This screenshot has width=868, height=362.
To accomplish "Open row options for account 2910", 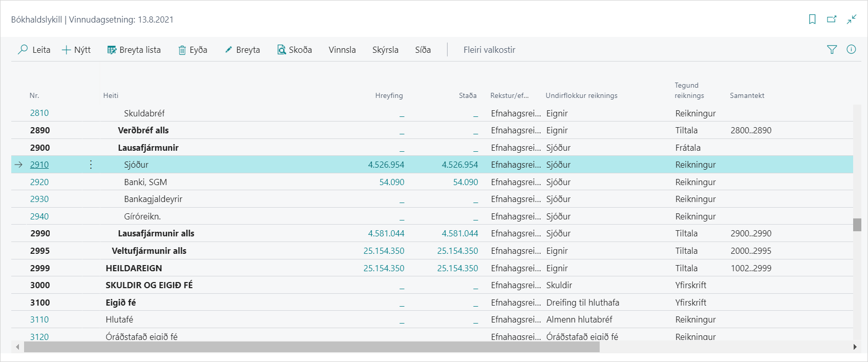I will coord(91,165).
